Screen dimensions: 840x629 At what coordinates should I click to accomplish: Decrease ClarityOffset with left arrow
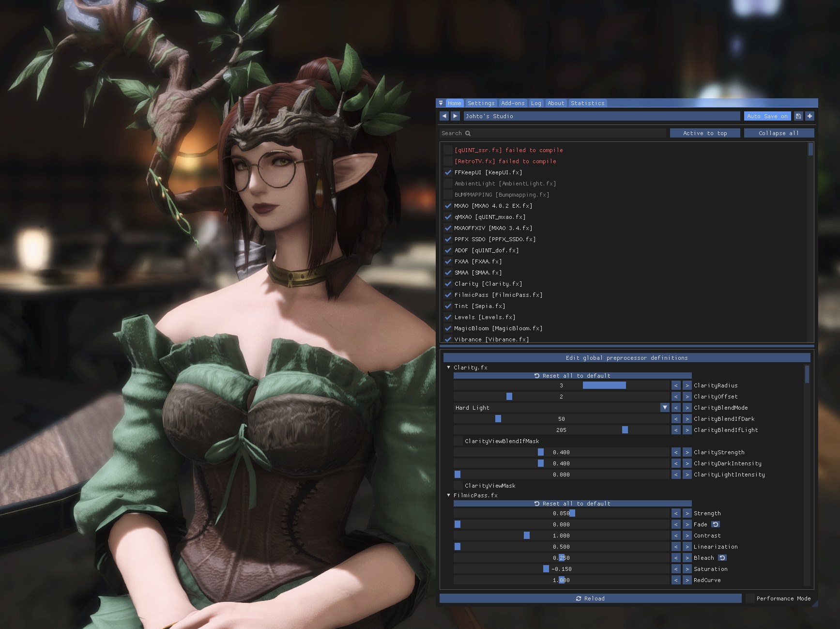[x=676, y=397]
